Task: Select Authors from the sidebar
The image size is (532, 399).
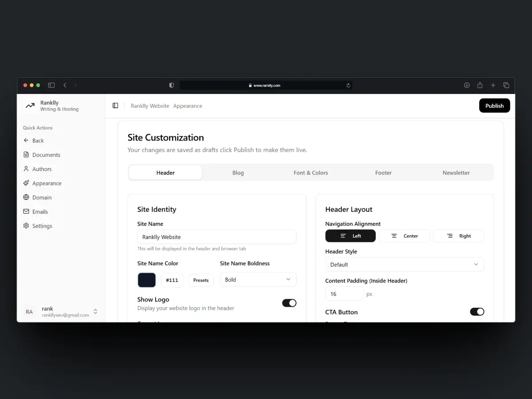Action: click(42, 169)
